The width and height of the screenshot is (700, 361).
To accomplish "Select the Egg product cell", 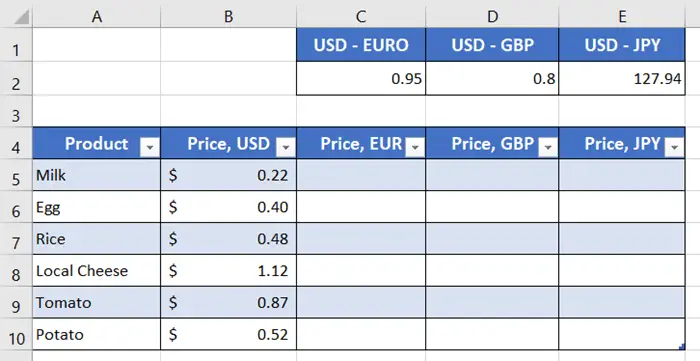I will click(x=96, y=207).
